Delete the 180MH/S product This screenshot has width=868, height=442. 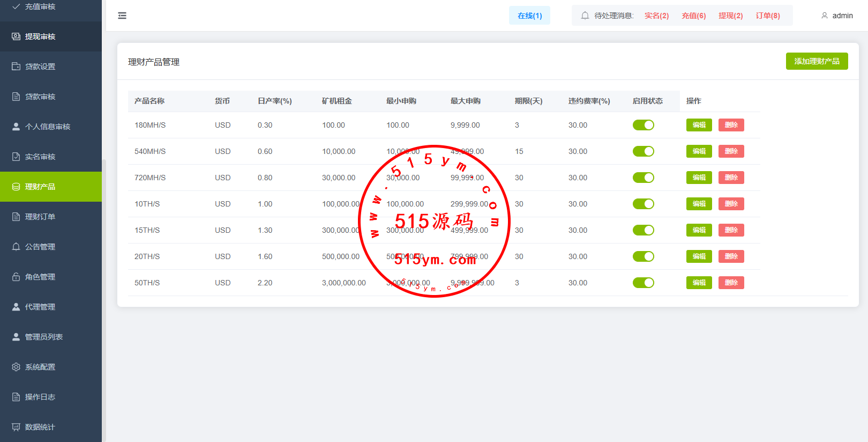coord(731,125)
